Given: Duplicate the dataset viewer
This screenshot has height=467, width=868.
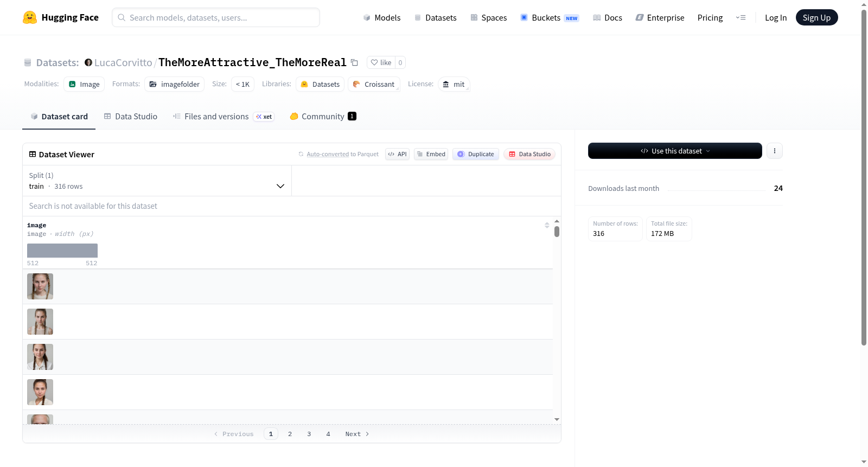Looking at the screenshot, I should point(476,154).
